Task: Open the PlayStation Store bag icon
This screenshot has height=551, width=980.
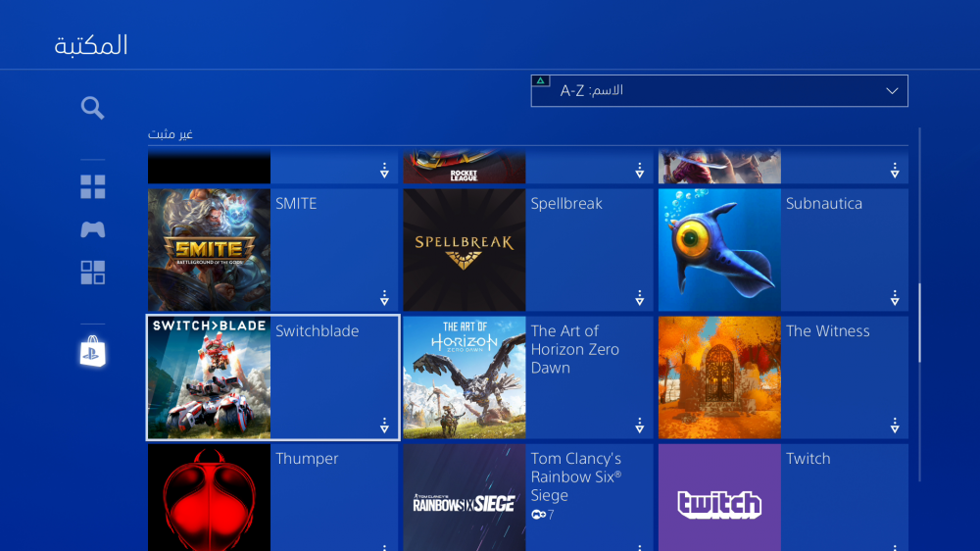Action: pos(93,352)
